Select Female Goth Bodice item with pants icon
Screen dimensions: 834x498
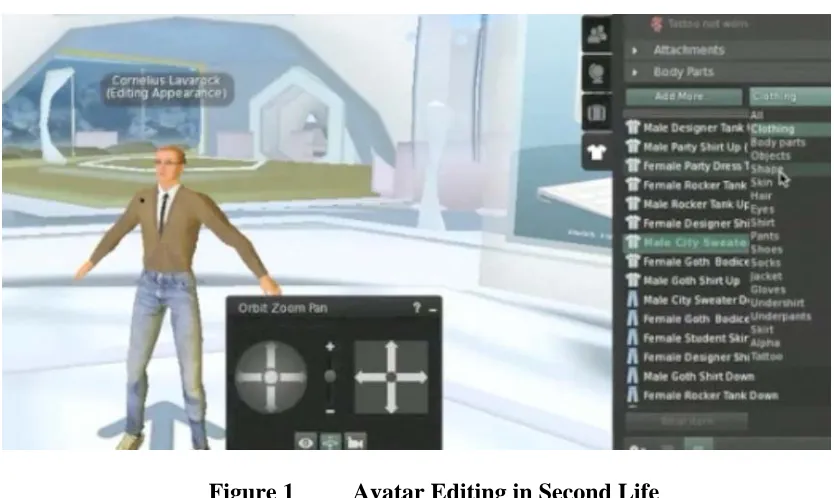click(687, 319)
